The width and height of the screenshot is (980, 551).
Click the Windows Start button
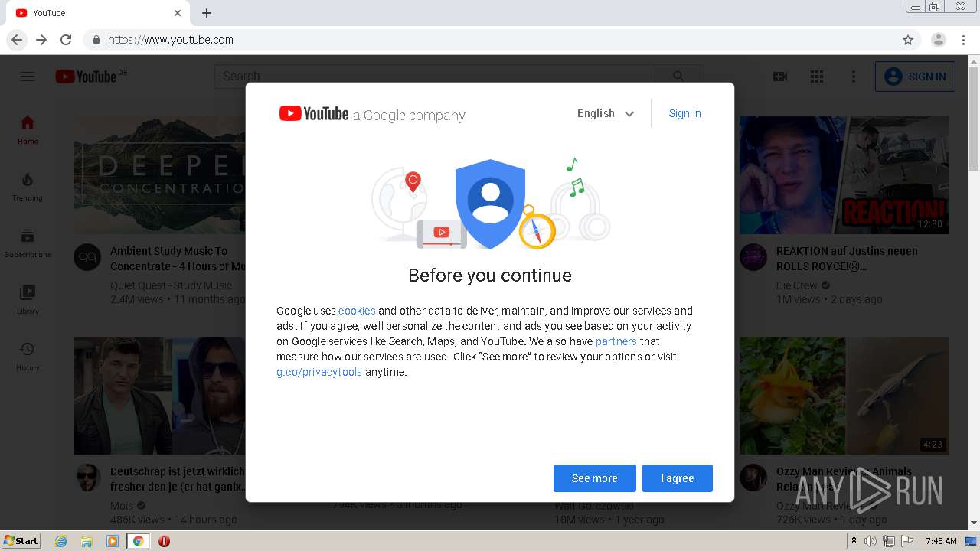click(21, 541)
